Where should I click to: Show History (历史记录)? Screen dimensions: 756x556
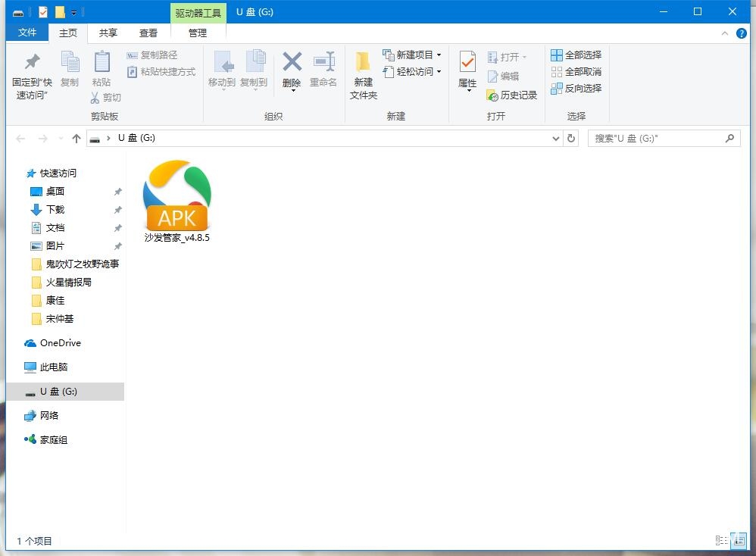pyautogui.click(x=511, y=95)
